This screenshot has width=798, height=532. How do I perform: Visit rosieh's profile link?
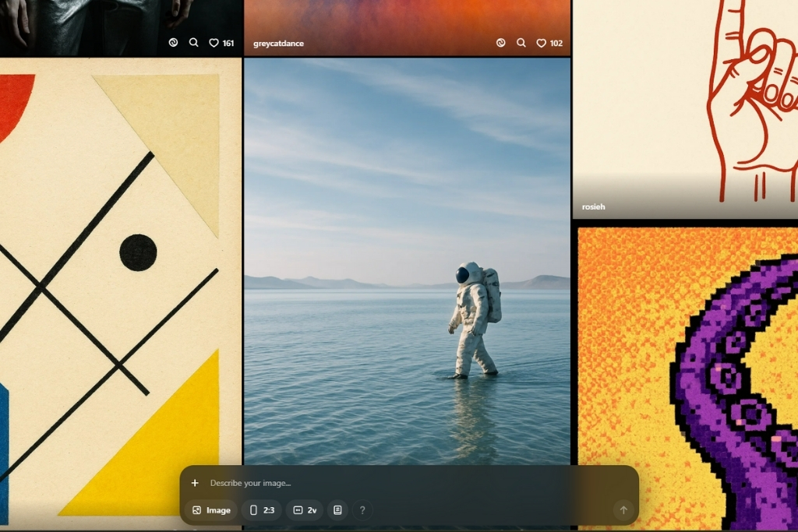593,207
